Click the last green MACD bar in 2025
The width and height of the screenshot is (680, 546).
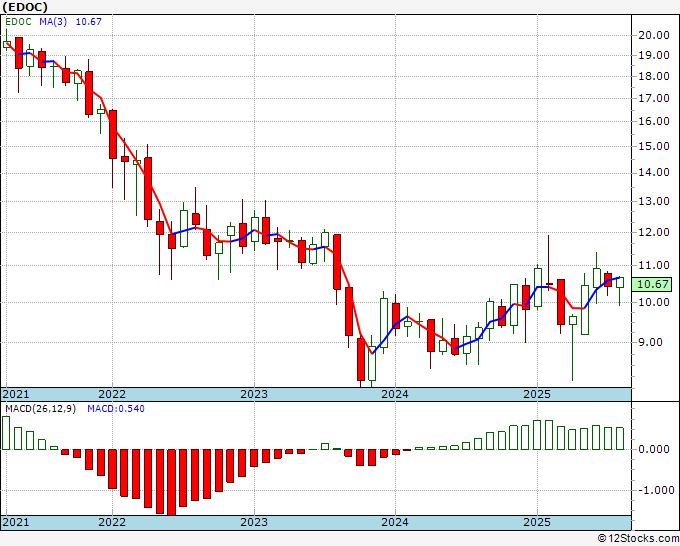620,438
